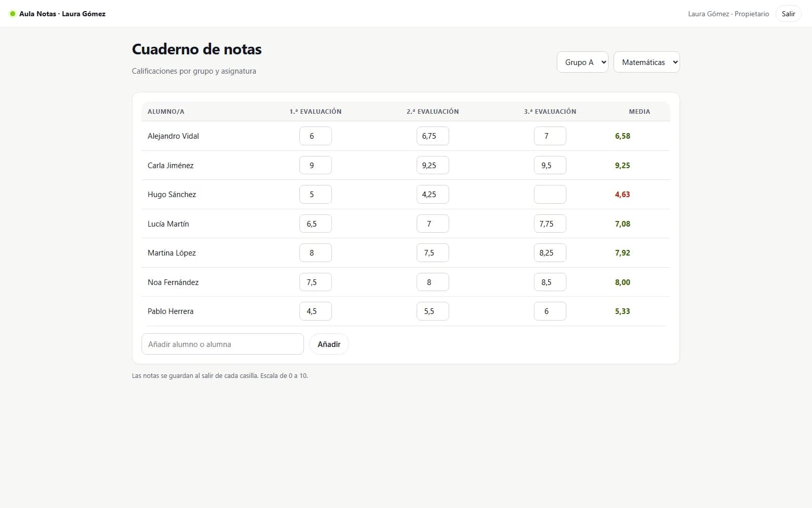Image resolution: width=812 pixels, height=508 pixels.
Task: Edit Carla Jiménez's 1.ª evaluación grade
Action: pos(315,165)
